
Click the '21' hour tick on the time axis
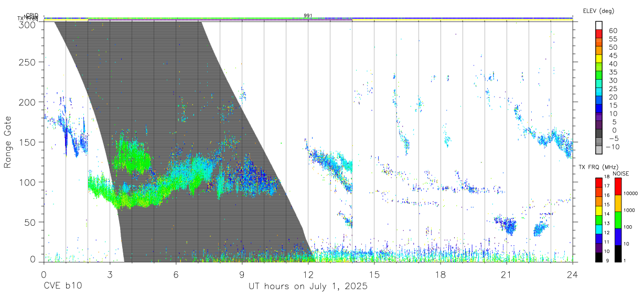tap(506, 274)
